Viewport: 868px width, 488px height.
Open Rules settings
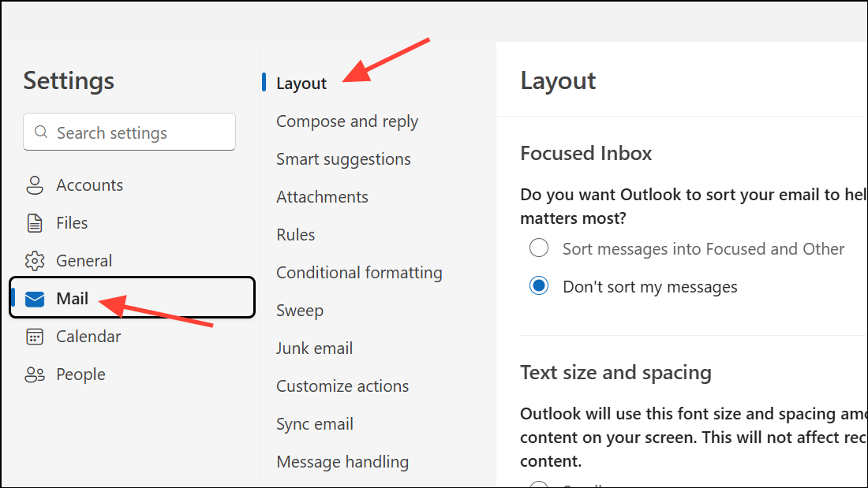click(296, 235)
